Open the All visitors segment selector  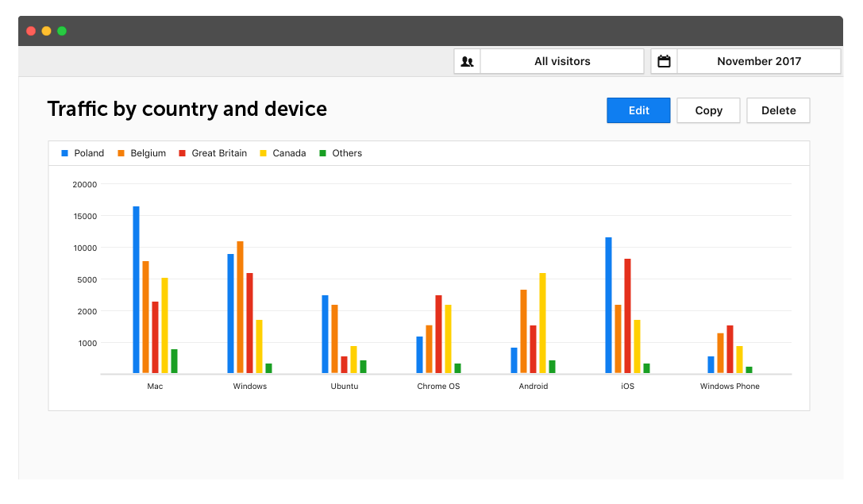click(562, 61)
